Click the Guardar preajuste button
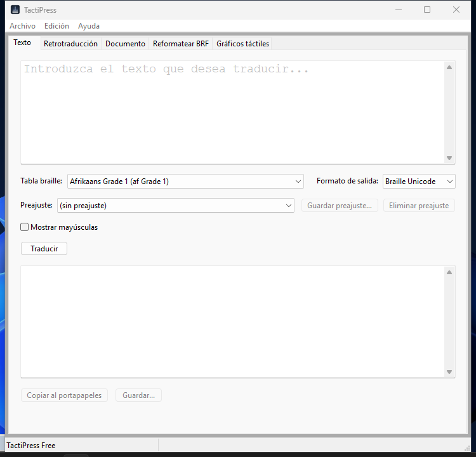Viewport: 476px width, 457px height. point(340,206)
